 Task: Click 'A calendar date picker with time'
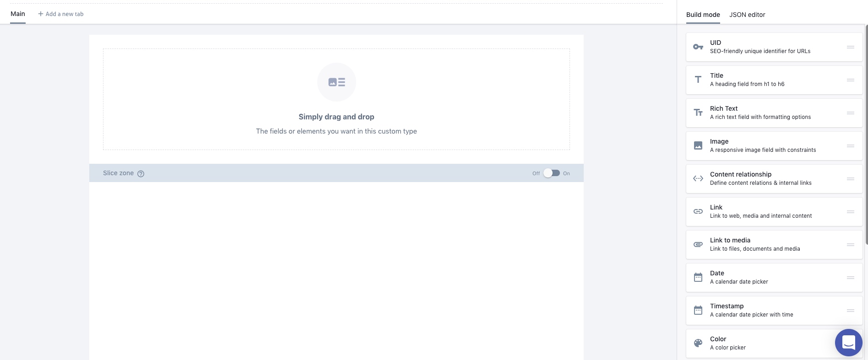751,315
